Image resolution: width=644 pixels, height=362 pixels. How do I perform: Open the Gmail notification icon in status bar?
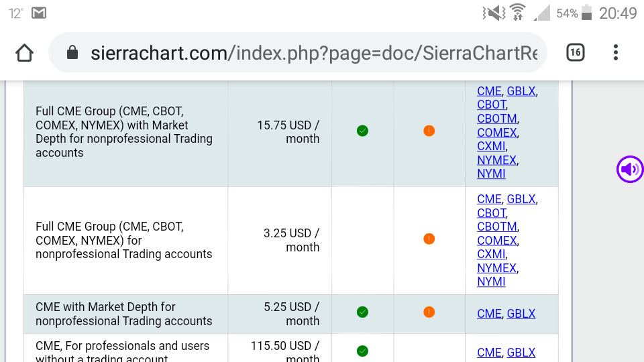[39, 13]
